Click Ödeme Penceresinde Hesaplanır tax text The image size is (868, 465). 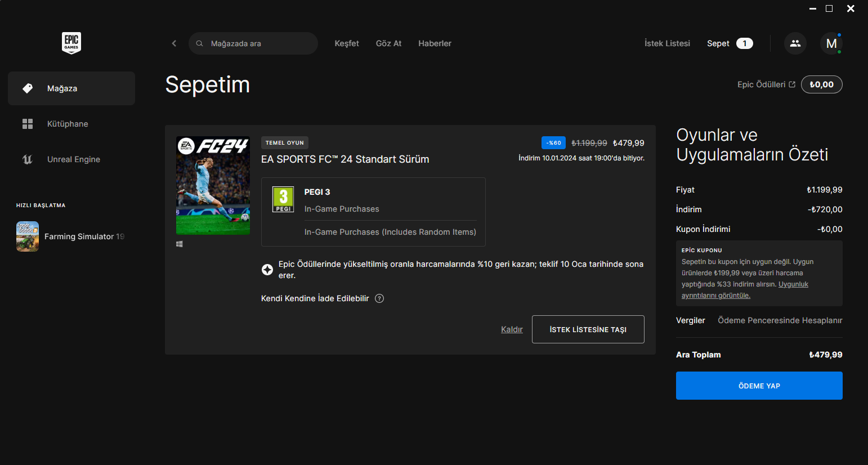tap(780, 320)
